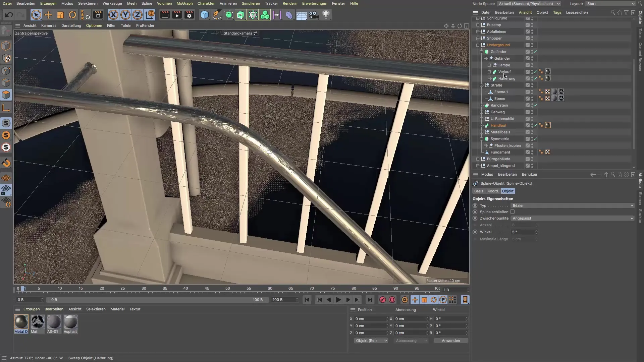Render the current view icon
This screenshot has height=362, width=644.
point(165,15)
